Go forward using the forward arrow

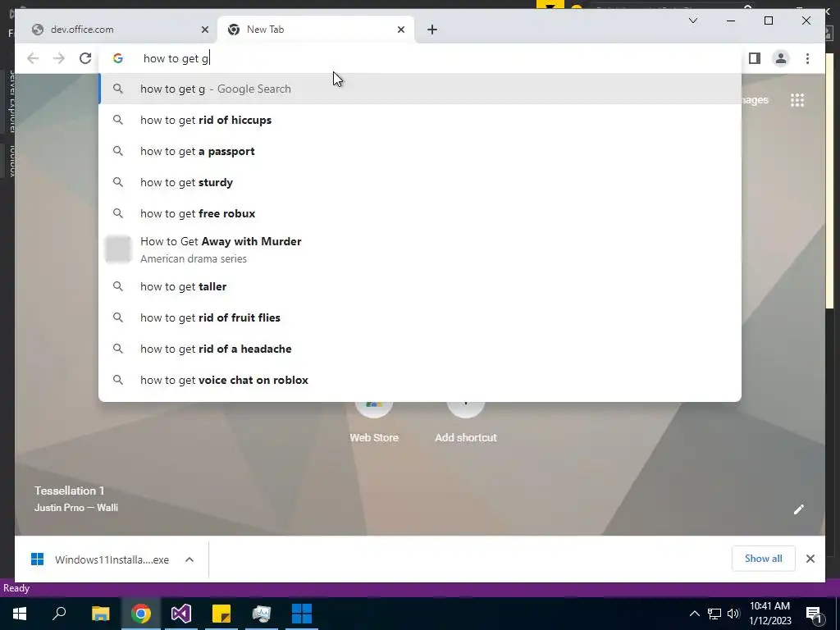tap(59, 58)
